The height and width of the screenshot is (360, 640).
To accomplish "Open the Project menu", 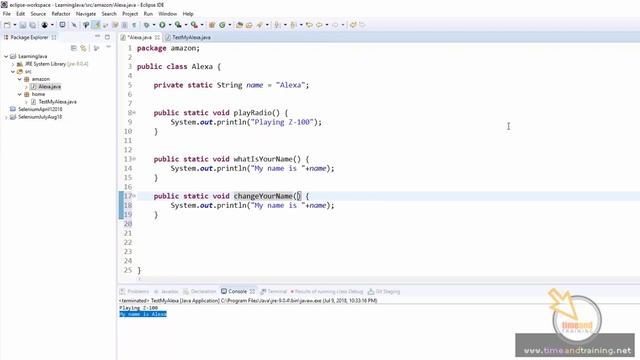I will click(130, 13).
